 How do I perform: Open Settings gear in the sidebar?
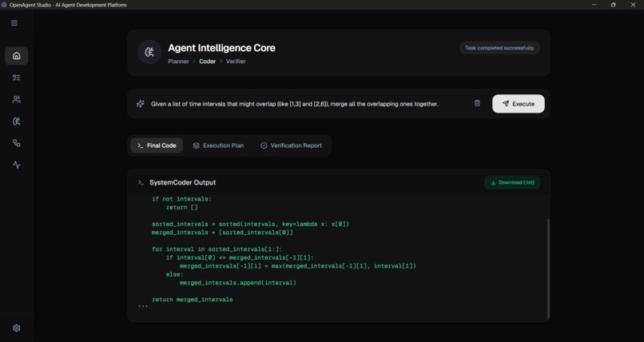17,328
